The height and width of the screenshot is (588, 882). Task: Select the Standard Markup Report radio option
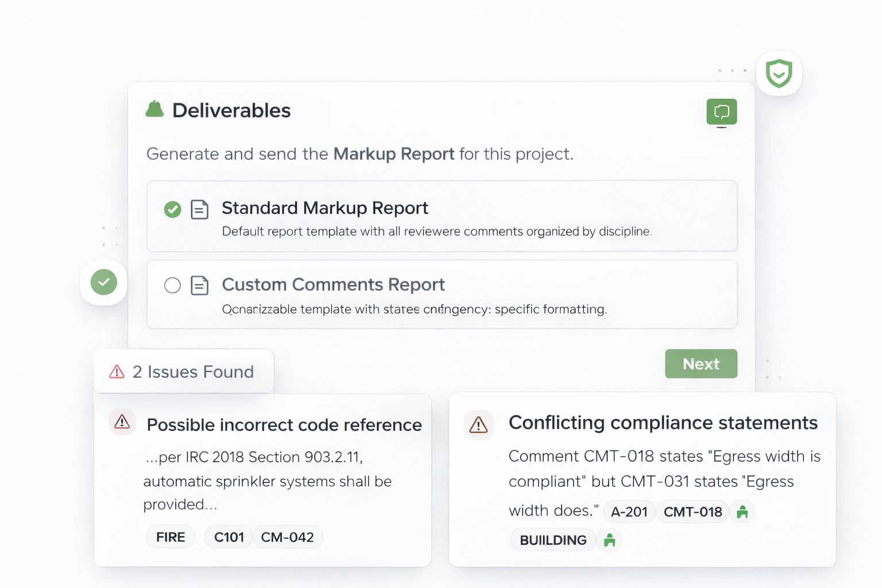tap(172, 210)
